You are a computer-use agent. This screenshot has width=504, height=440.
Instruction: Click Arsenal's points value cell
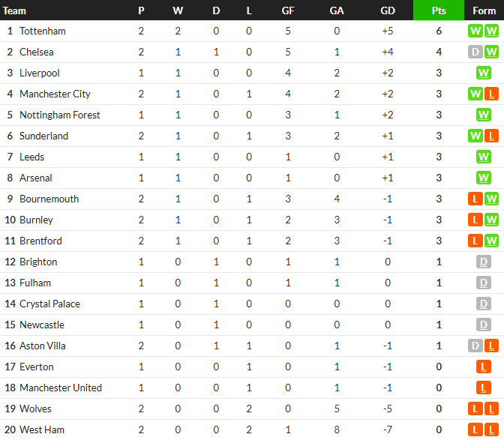click(439, 178)
